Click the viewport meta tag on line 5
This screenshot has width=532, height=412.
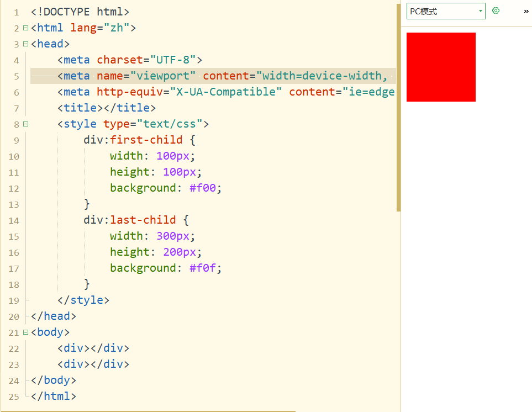tap(223, 76)
